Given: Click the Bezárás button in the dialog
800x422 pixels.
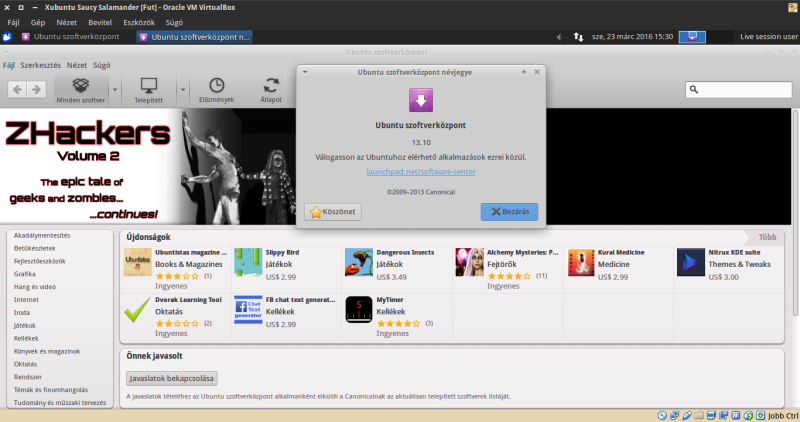Looking at the screenshot, I should 509,212.
